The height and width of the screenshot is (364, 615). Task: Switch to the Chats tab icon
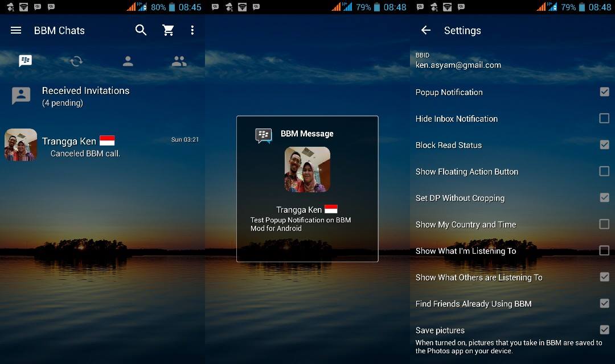click(x=26, y=61)
